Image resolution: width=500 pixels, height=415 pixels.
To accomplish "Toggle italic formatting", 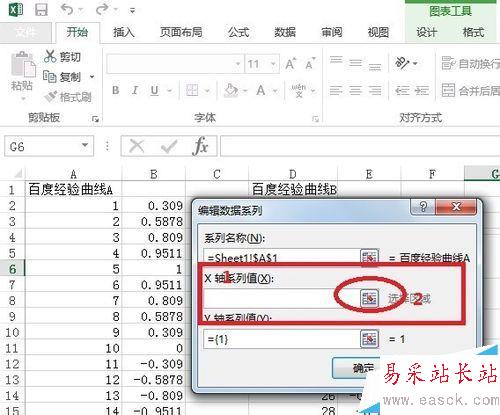I will [x=135, y=90].
